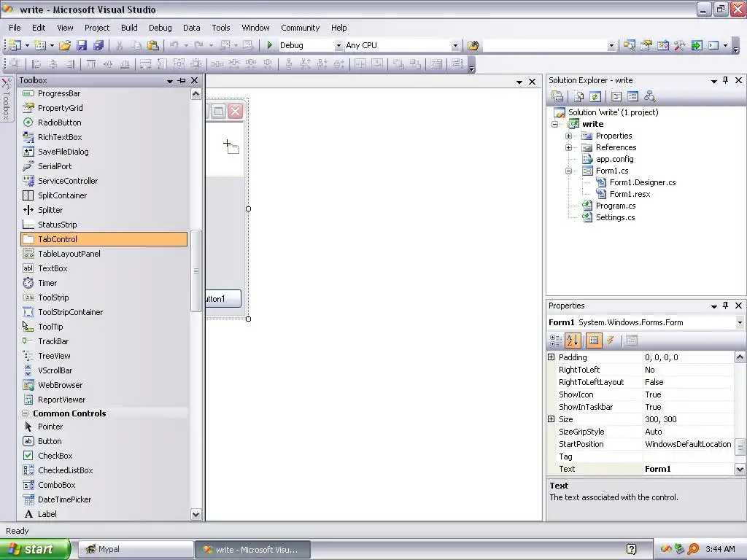
Task: Open the Object Browser toolbar icon
Action: click(x=663, y=45)
